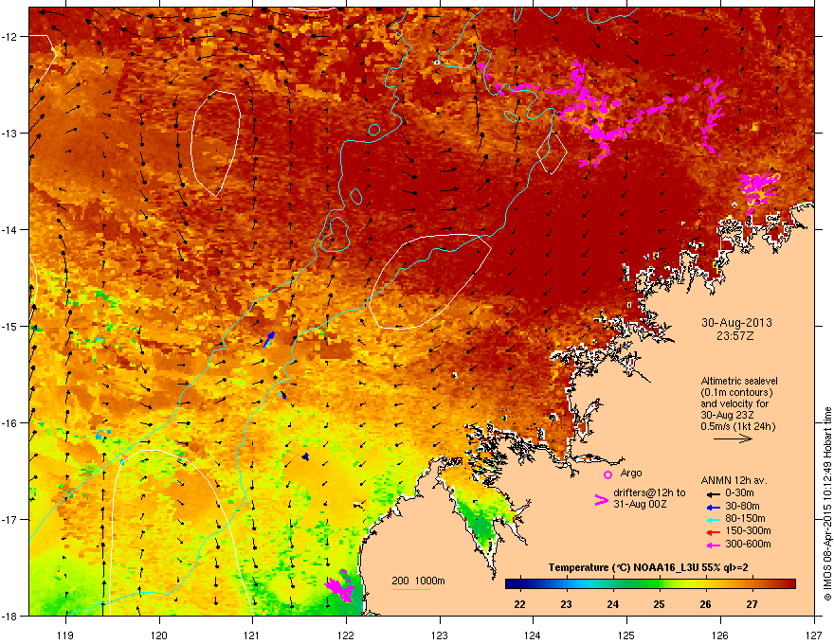The height and width of the screenshot is (644, 834).
Task: Click the magenta drifters chevron symbol in legend
Action: (x=601, y=500)
